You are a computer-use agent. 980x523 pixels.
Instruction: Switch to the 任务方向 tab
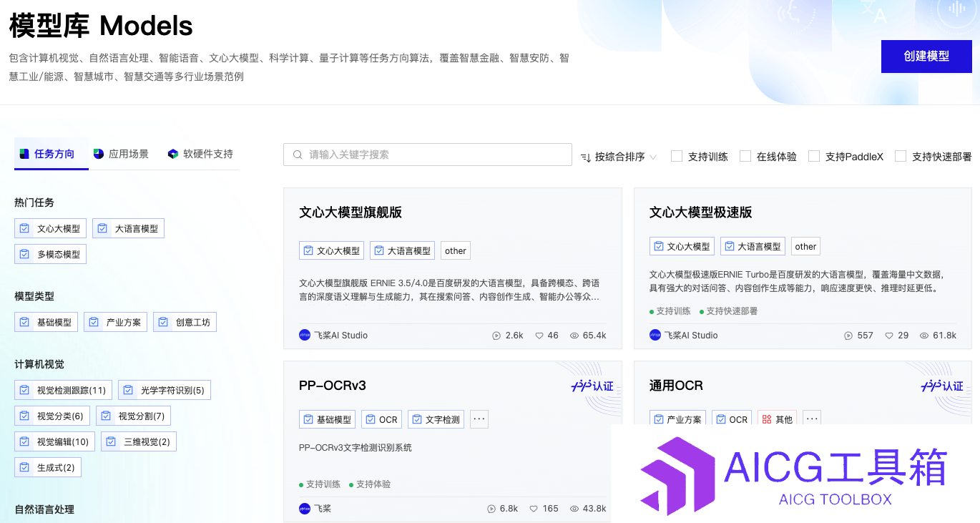[x=52, y=154]
